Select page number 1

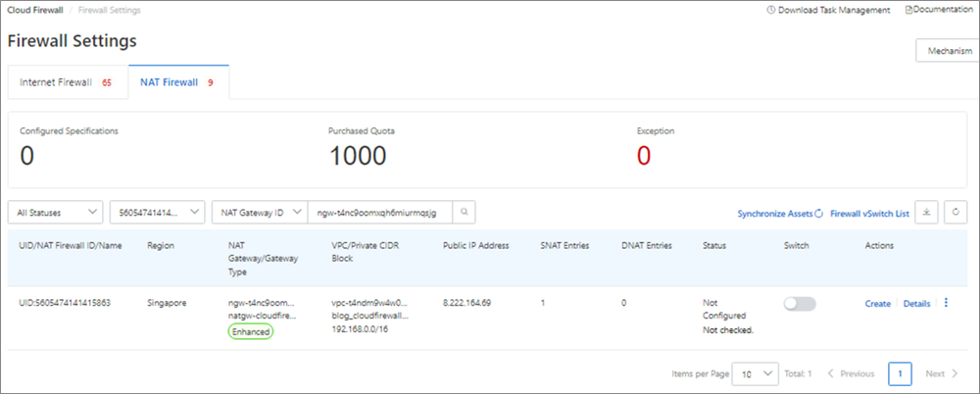[900, 373]
